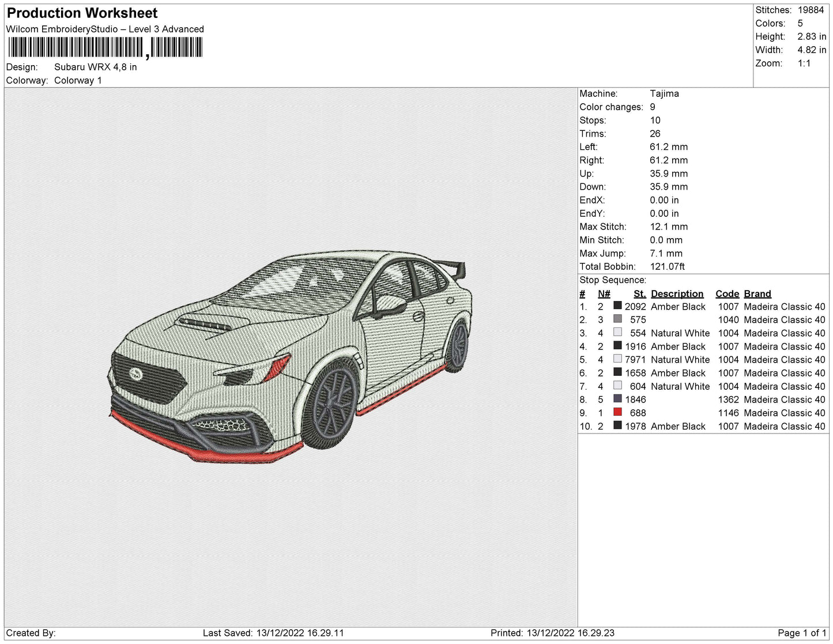Click the red swatch for thread 1146
833x644 pixels.
click(617, 412)
